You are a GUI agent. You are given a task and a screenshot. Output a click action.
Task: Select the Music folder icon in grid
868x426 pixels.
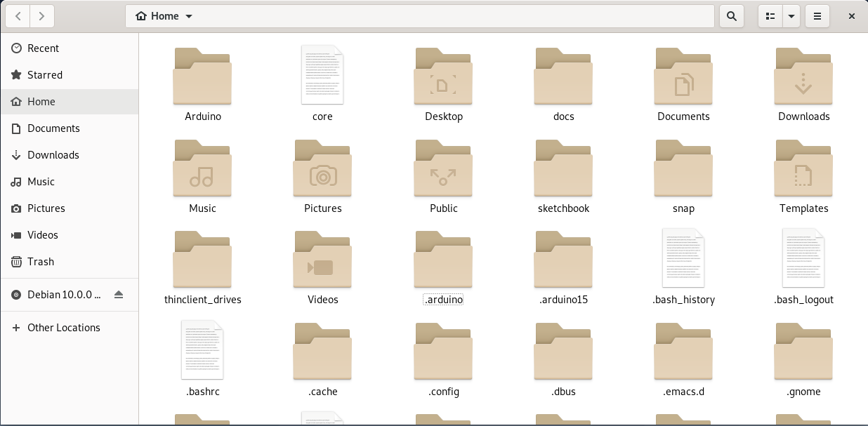click(x=202, y=168)
